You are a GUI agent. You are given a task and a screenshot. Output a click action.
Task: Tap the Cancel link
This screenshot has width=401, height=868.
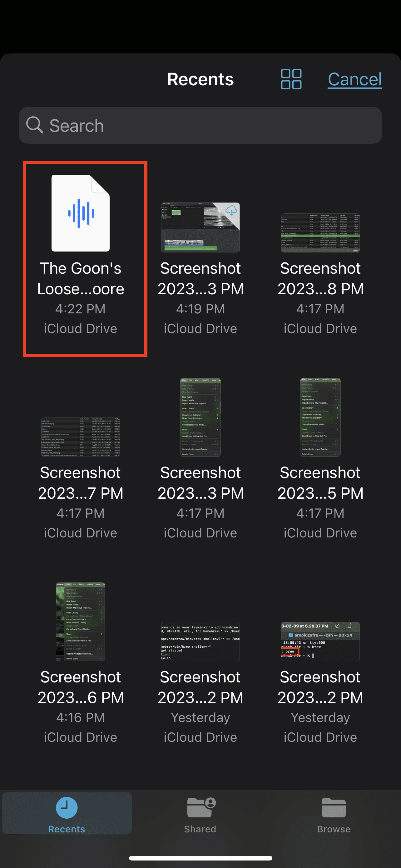[354, 80]
